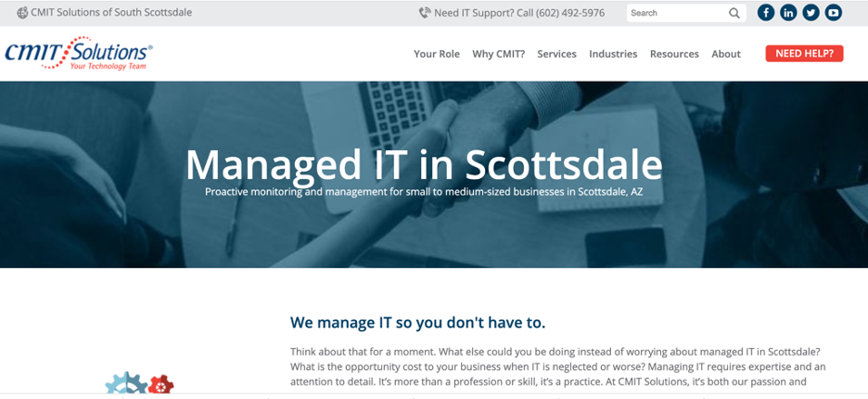Open the Why CMIT? menu
The image size is (868, 399).
pos(498,54)
